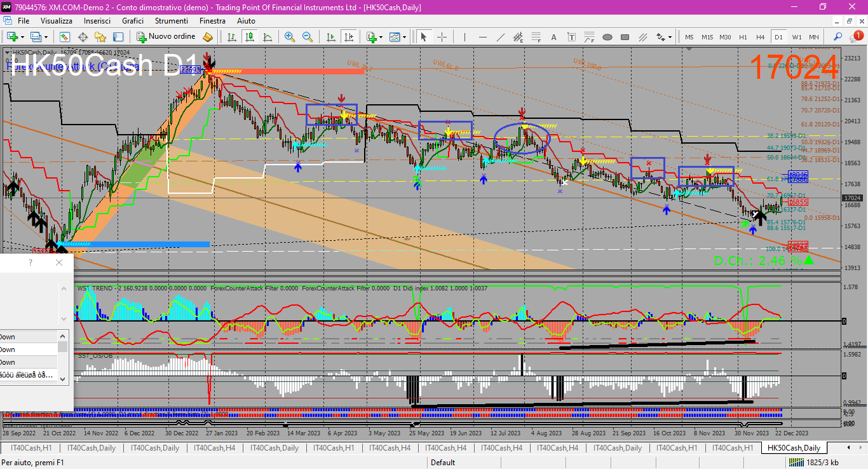Screen dimensions: 868x469
Task: Click the Nuovo ordine button
Action: coord(166,37)
